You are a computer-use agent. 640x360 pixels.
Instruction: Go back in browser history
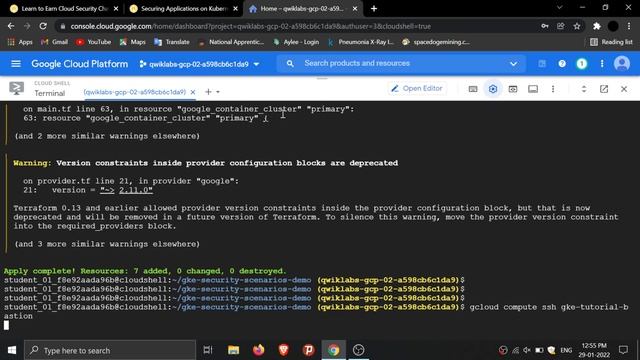(x=11, y=26)
